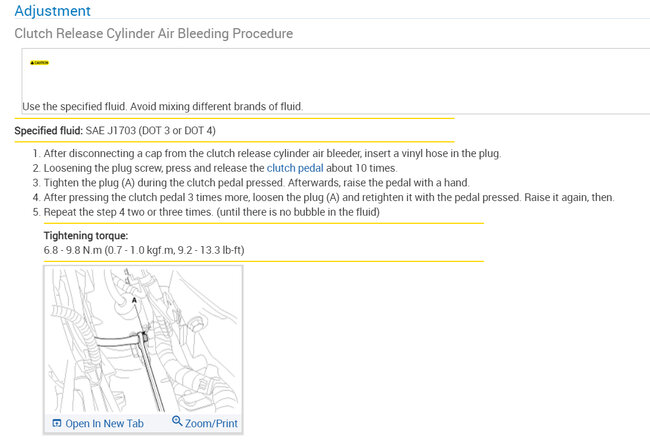Select the 'Zoom/Print' text link
This screenshot has height=446, width=650.
click(211, 424)
